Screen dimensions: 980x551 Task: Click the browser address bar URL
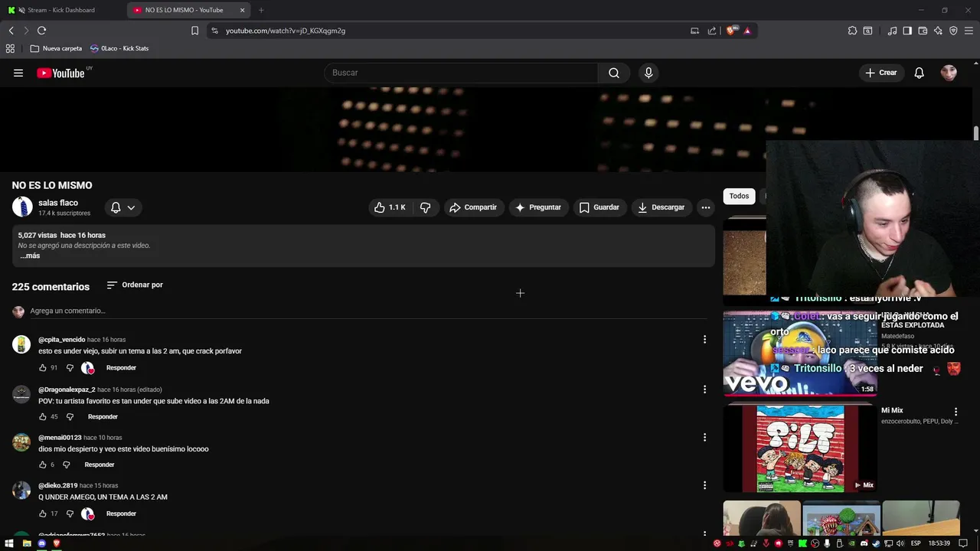[285, 31]
